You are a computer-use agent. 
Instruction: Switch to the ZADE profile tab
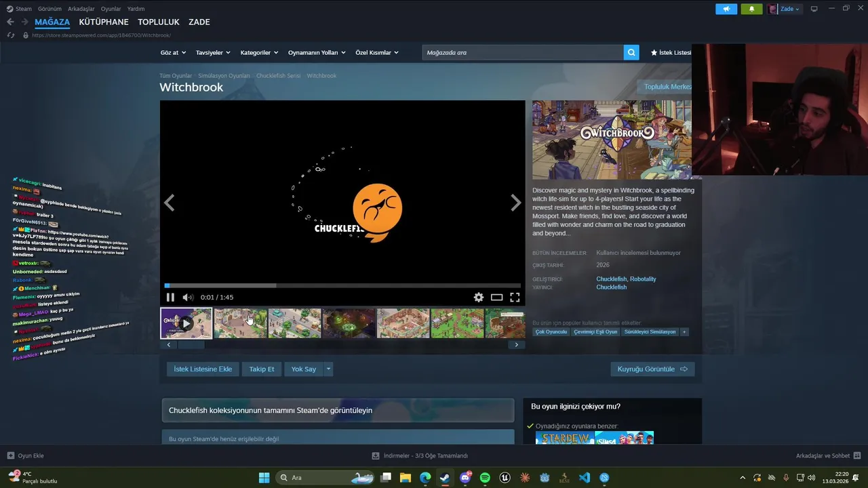199,22
